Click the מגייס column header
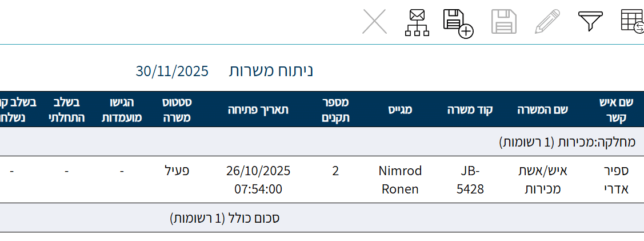The width and height of the screenshot is (644, 241). (400, 109)
